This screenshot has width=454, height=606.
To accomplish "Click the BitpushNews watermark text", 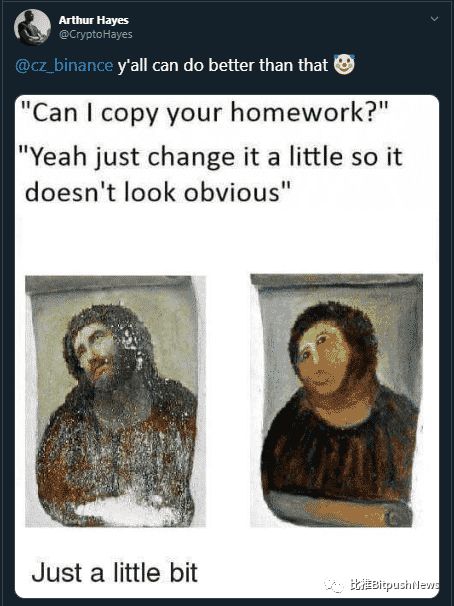I will coord(394,585).
